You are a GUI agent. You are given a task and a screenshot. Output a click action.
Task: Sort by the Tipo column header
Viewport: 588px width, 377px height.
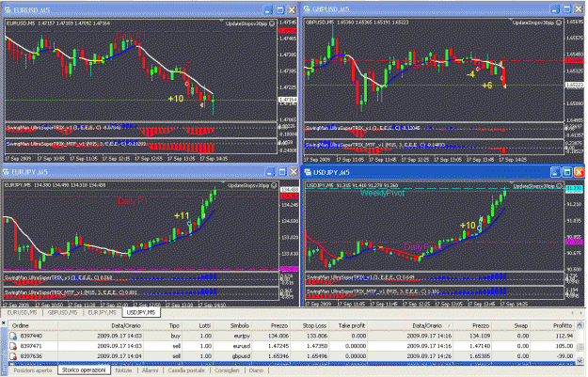(174, 326)
